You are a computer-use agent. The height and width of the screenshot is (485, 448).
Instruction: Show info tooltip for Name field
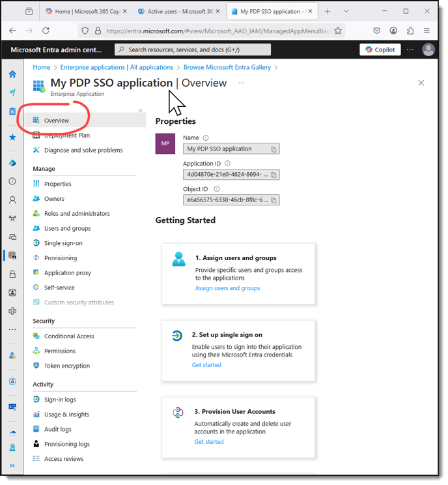click(206, 138)
